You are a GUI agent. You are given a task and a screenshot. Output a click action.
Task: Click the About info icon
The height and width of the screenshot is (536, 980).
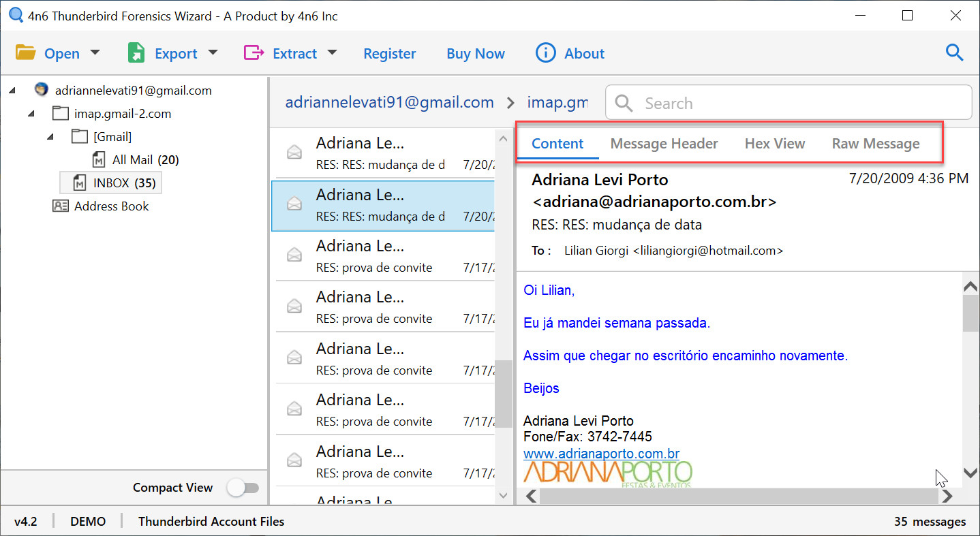click(545, 53)
